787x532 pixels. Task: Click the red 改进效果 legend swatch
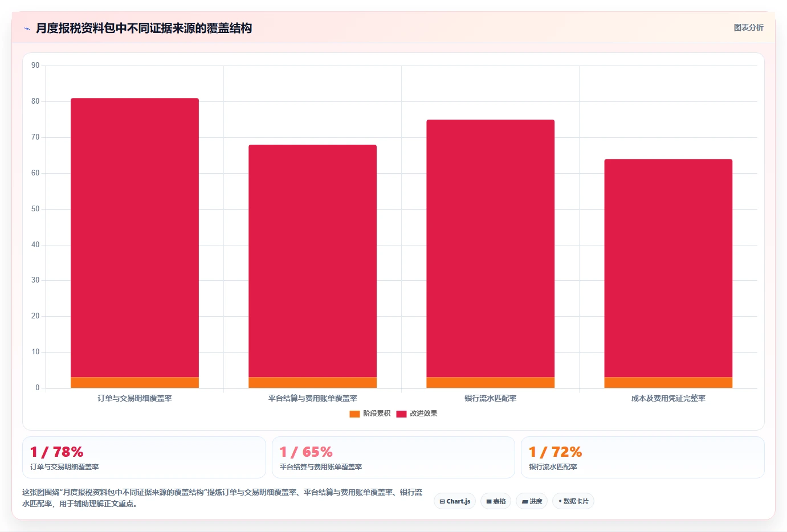(401, 414)
